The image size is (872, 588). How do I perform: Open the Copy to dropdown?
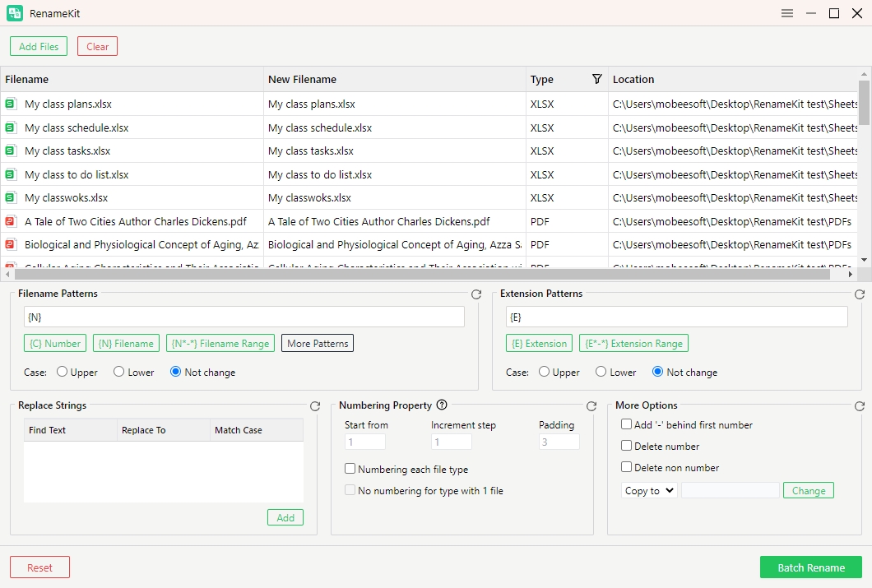[649, 491]
